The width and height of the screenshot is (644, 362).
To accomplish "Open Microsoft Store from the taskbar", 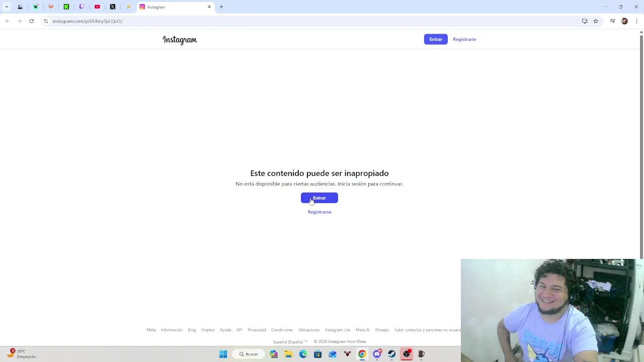I will pos(317,354).
